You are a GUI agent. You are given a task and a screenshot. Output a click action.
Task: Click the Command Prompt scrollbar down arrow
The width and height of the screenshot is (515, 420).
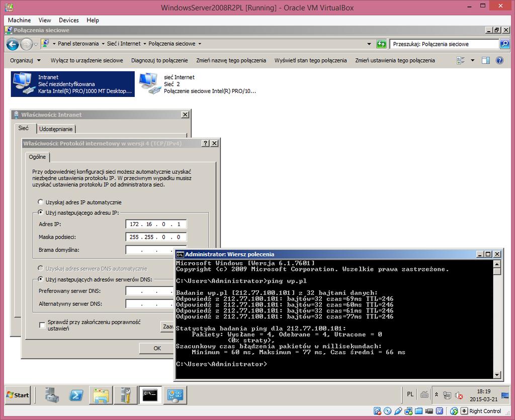point(497,374)
